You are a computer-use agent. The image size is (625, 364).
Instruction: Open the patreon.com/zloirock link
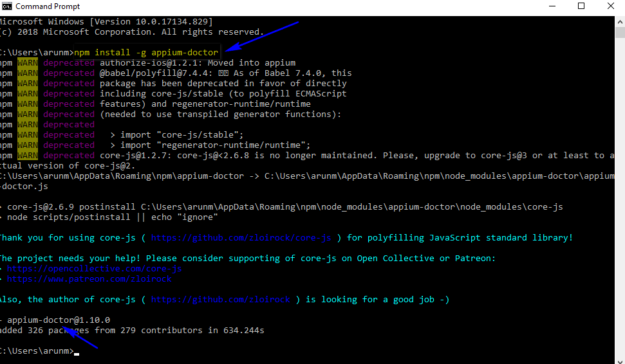pyautogui.click(x=89, y=278)
